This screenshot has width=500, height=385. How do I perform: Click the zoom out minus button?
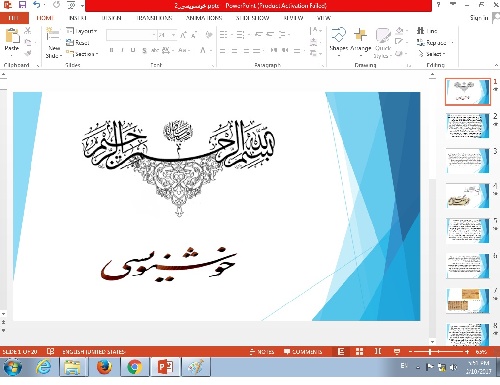tap(410, 352)
